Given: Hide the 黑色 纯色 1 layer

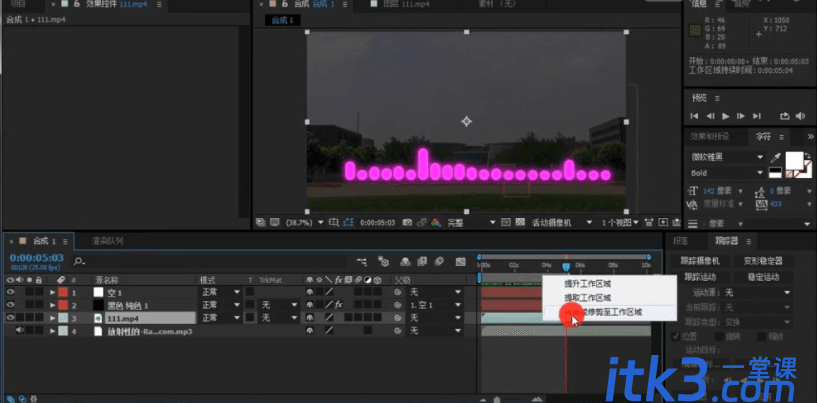Looking at the screenshot, I should tap(10, 304).
